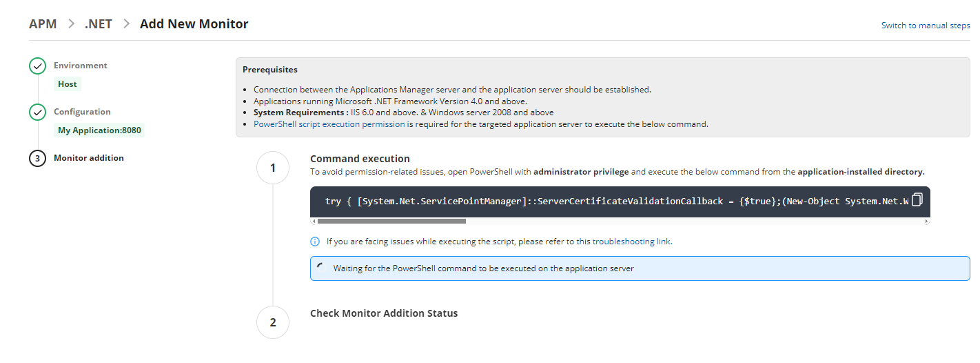
Task: Click the loading spinner in the waiting banner
Action: pyautogui.click(x=320, y=268)
